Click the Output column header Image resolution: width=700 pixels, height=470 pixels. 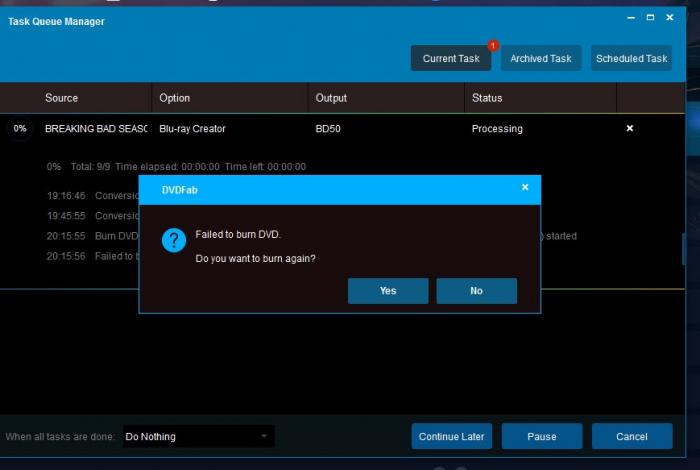point(331,98)
